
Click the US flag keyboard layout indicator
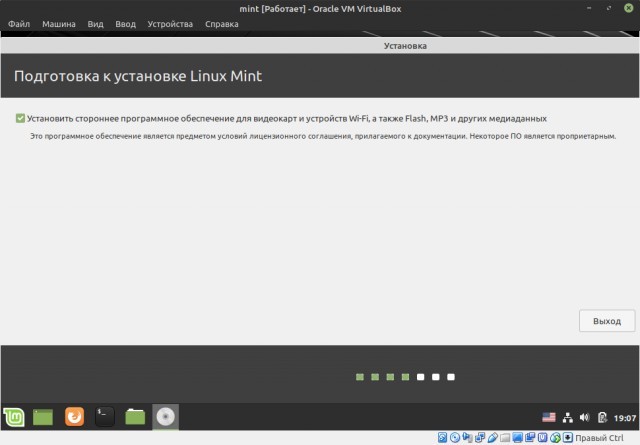(x=549, y=417)
